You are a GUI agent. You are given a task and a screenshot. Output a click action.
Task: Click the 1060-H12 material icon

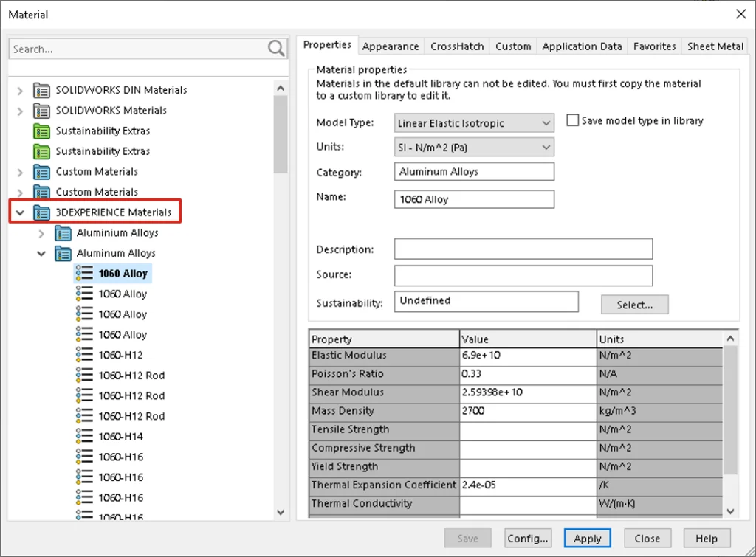point(84,356)
